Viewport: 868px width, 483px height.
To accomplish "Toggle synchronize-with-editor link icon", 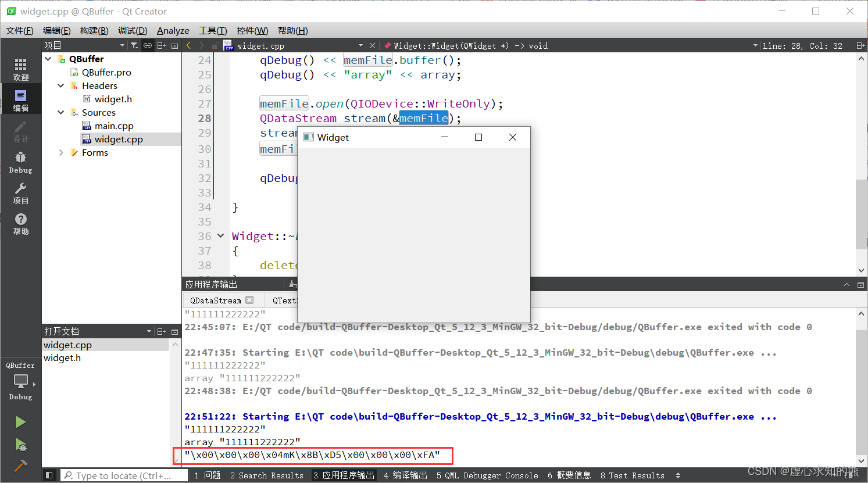I will point(148,45).
